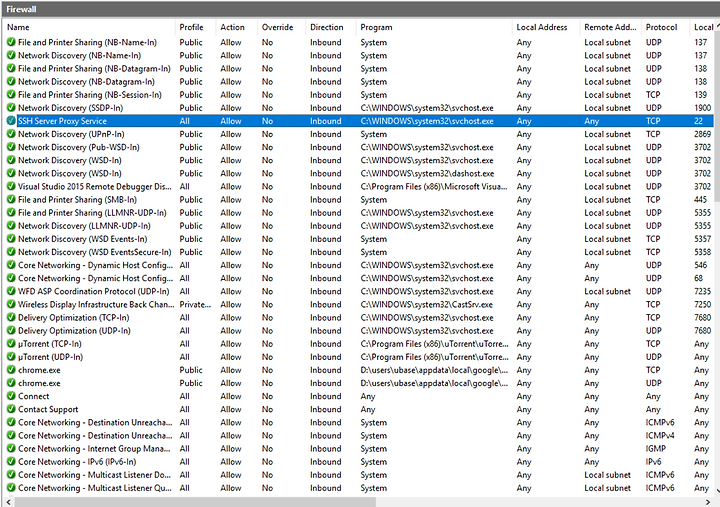Image resolution: width=720 pixels, height=507 pixels.
Task: Click the up arrow of the vertical scrollbar
Action: coord(717,27)
